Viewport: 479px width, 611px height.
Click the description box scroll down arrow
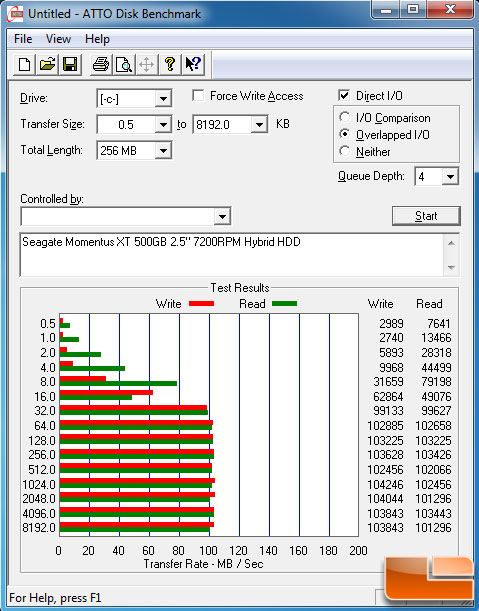click(x=451, y=267)
